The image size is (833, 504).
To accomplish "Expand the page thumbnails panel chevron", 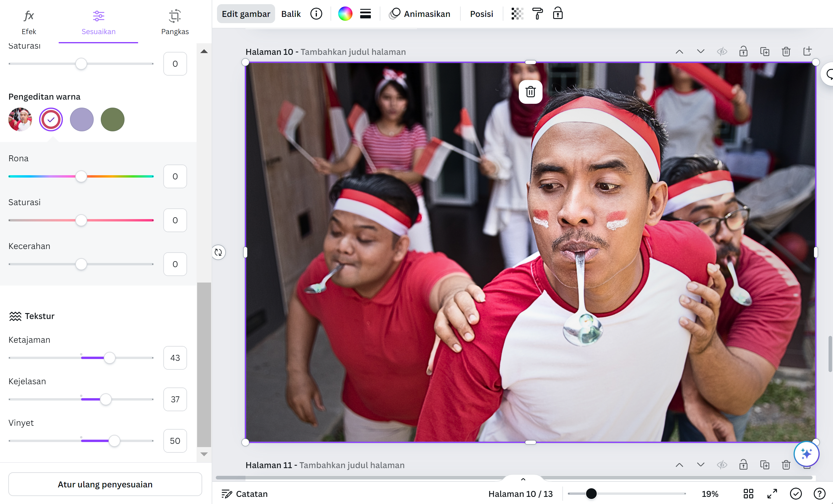I will (523, 479).
